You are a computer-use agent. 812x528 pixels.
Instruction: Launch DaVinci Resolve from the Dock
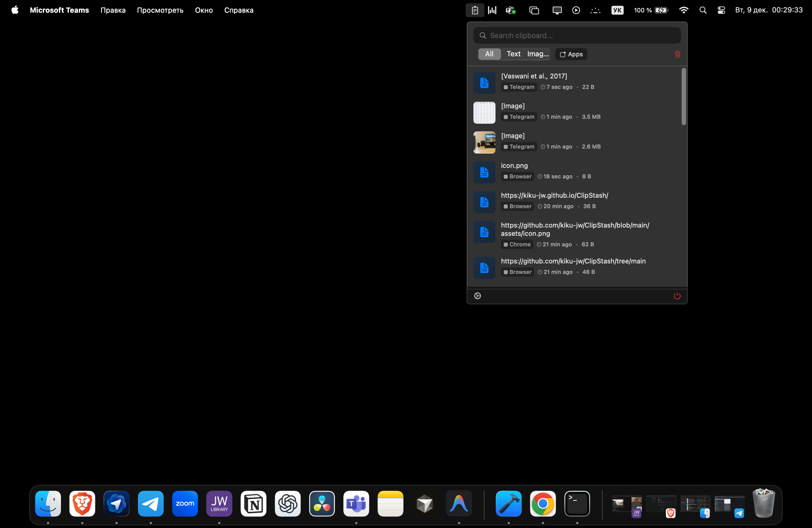(x=321, y=504)
